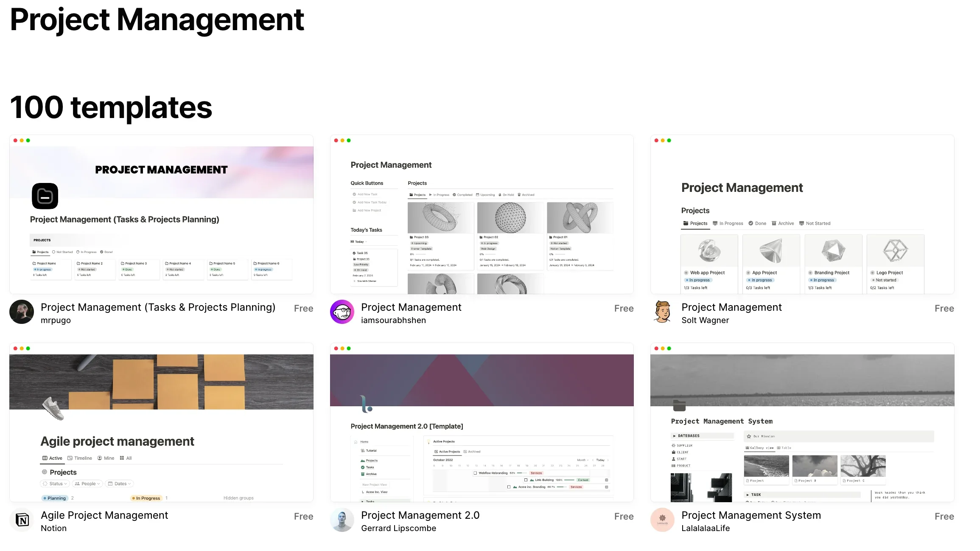Image resolution: width=980 pixels, height=551 pixels.
Task: Click the Planning status tag in Agile preview
Action: (56, 498)
